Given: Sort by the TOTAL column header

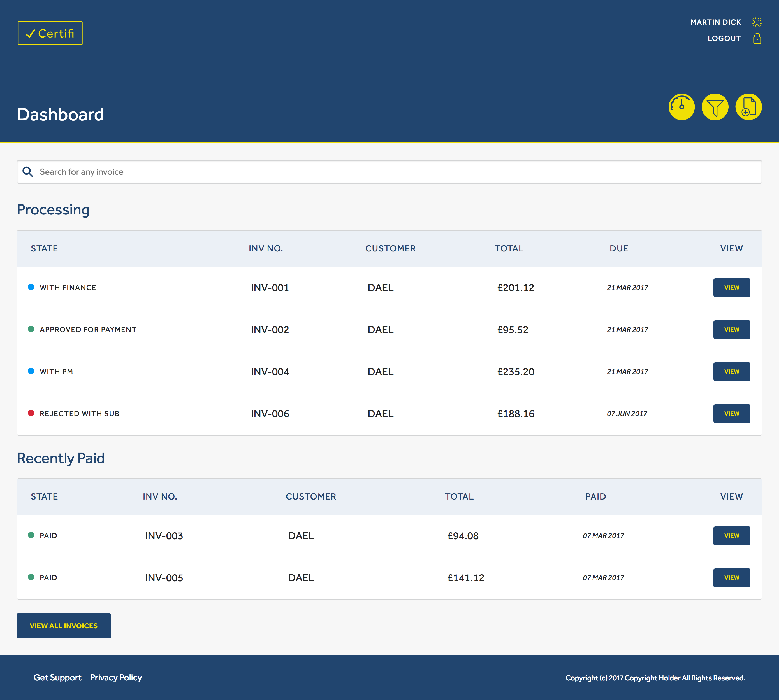Looking at the screenshot, I should click(x=509, y=248).
